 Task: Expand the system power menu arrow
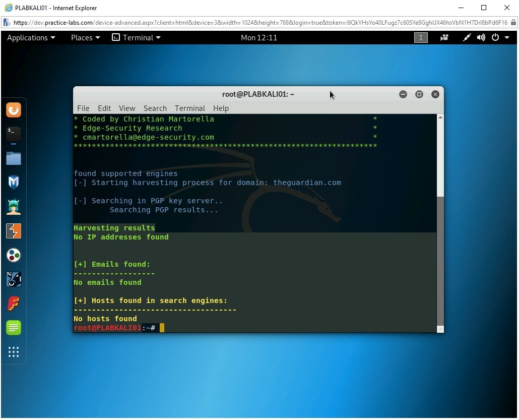pyautogui.click(x=507, y=37)
